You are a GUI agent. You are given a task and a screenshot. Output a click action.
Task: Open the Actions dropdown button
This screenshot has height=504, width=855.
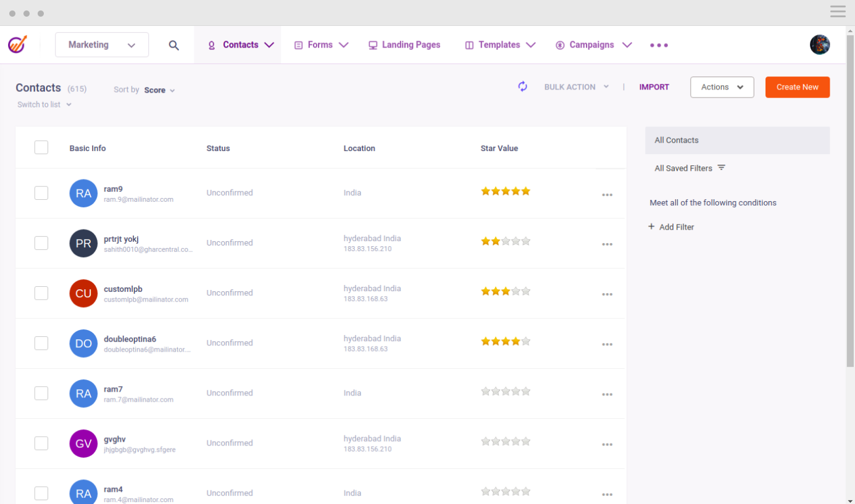pos(722,87)
